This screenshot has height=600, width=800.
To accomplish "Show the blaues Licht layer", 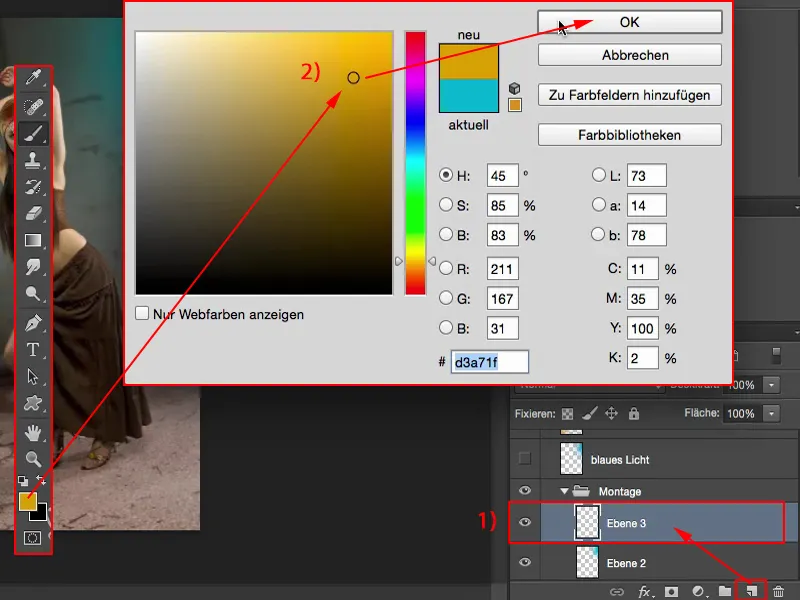I will click(524, 459).
